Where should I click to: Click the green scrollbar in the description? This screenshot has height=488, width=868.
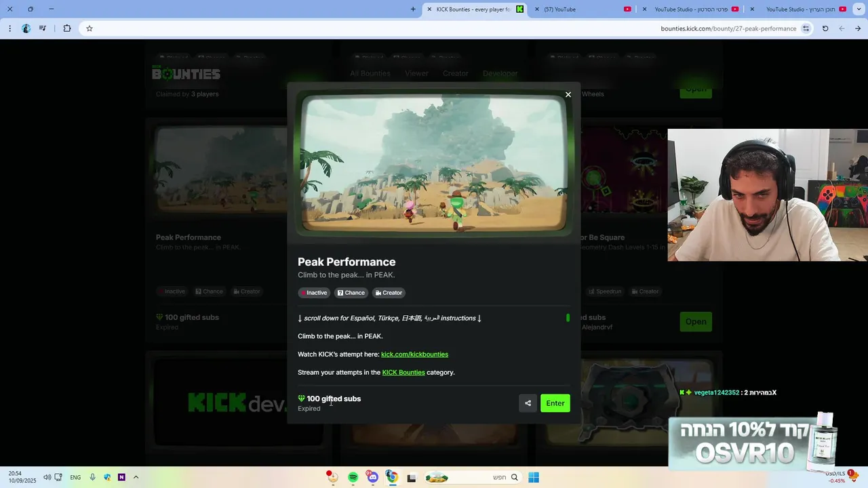(x=568, y=318)
